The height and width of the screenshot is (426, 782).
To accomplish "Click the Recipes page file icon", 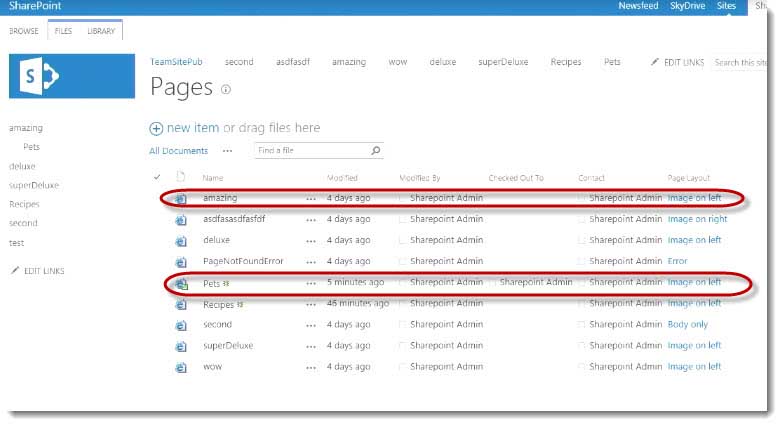I will click(181, 304).
